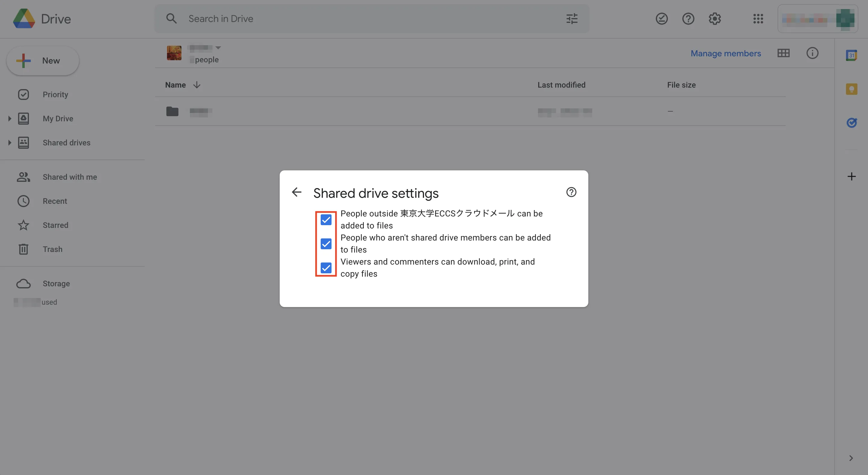Open the Google apps grid launcher
This screenshot has height=475, width=868.
click(x=758, y=19)
